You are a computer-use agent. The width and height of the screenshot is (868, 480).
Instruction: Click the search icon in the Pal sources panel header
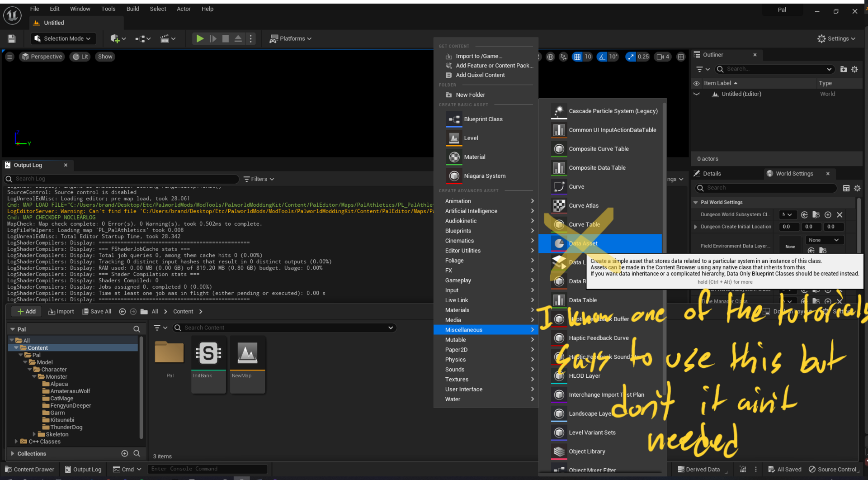[137, 329]
